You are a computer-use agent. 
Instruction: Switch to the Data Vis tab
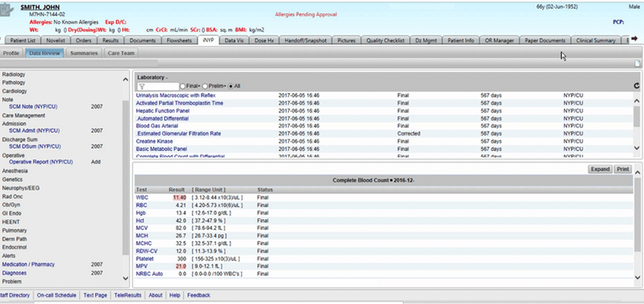pos(235,41)
